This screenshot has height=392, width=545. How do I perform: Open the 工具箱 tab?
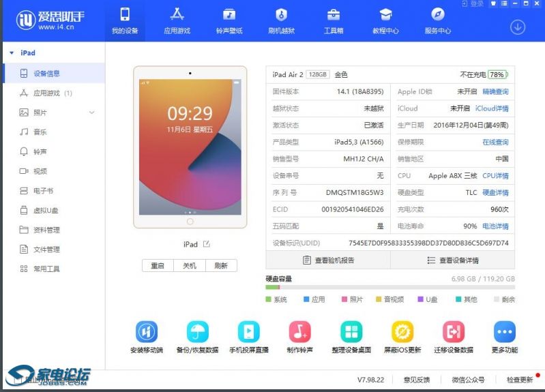(x=334, y=21)
